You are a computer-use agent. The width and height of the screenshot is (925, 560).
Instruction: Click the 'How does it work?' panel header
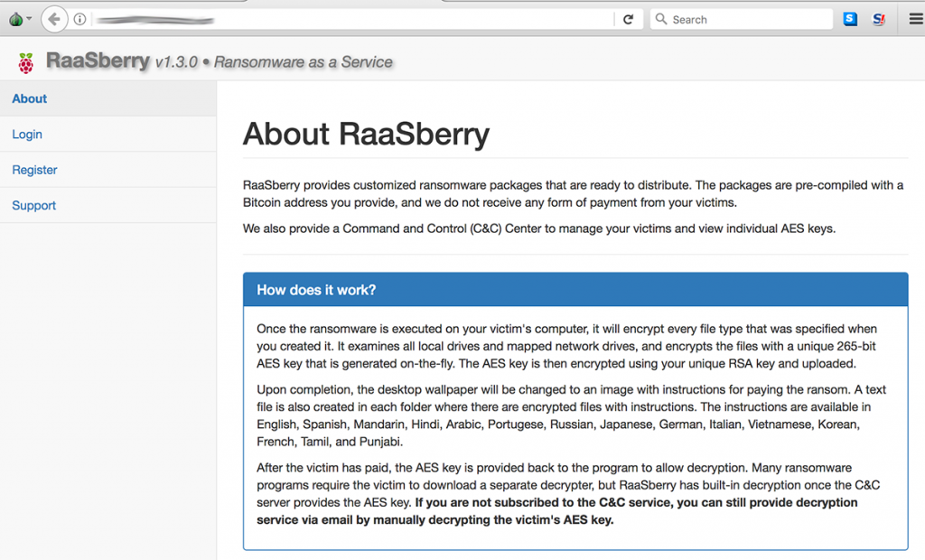[316, 290]
